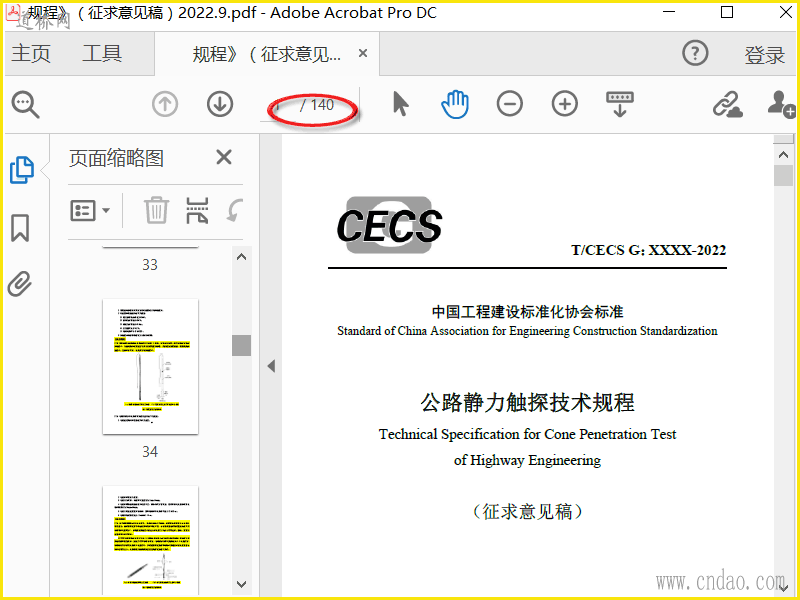Image resolution: width=800 pixels, height=600 pixels.
Task: Select the thumbnail below page 34
Action: pyautogui.click(x=151, y=540)
